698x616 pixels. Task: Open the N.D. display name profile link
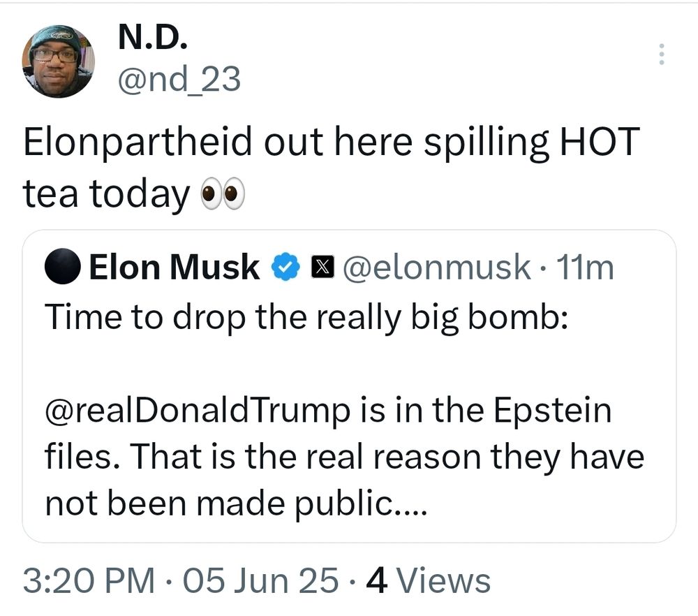[153, 38]
